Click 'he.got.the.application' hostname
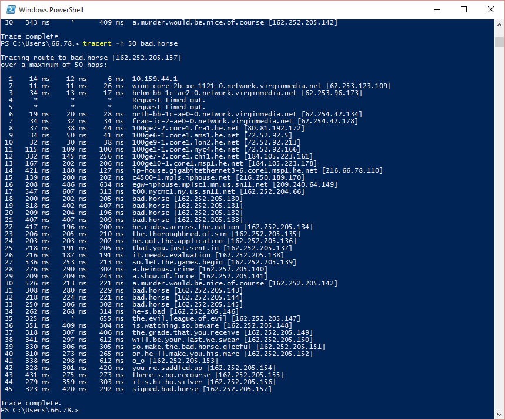 [177, 241]
